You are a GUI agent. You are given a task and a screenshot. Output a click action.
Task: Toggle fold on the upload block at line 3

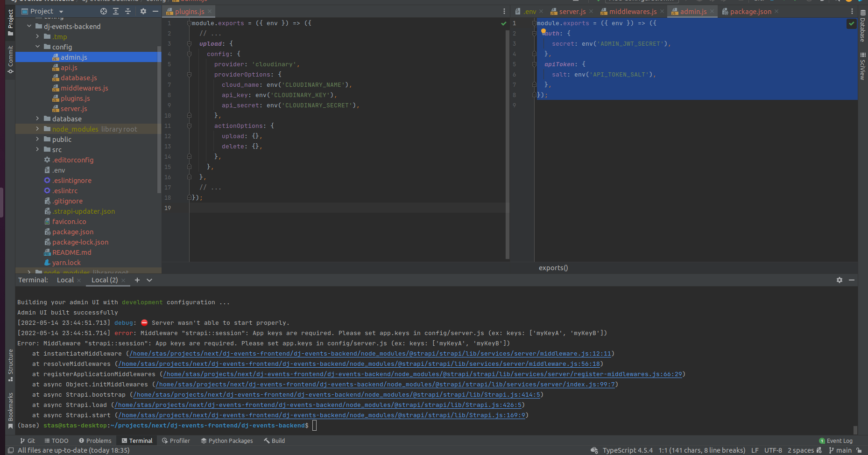point(189,44)
